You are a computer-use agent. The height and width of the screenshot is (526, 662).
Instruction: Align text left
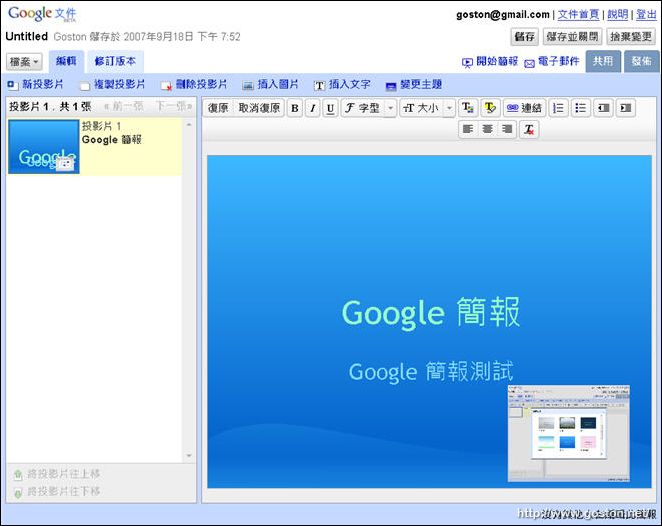[468, 129]
